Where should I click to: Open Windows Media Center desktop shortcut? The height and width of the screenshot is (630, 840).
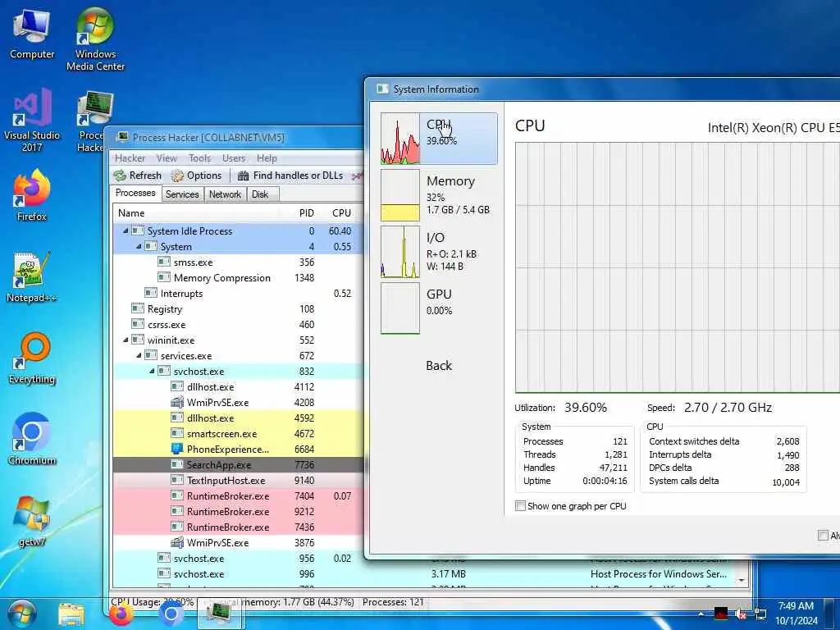tap(95, 39)
